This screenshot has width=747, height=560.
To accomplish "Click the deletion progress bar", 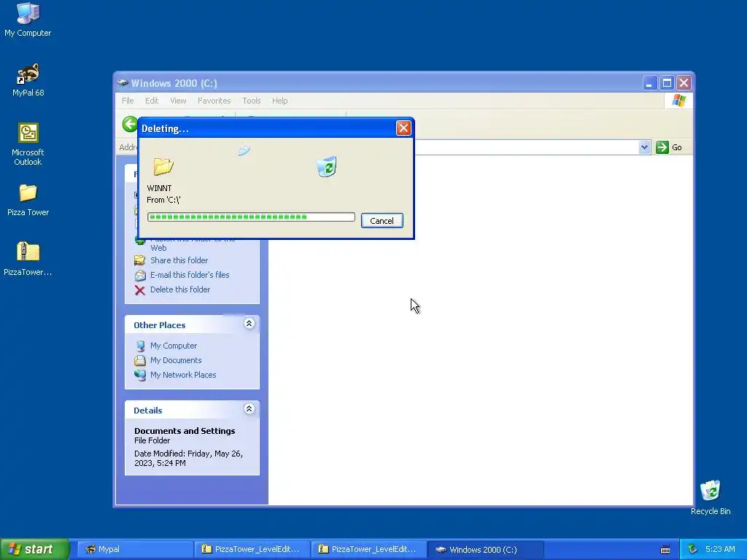I will tap(251, 217).
